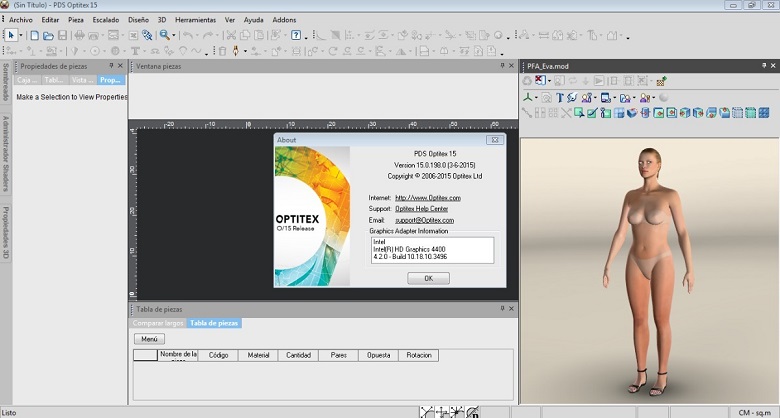
Task: Click the rightmost dark blue grid icon in 3D toolbar
Action: tap(764, 113)
